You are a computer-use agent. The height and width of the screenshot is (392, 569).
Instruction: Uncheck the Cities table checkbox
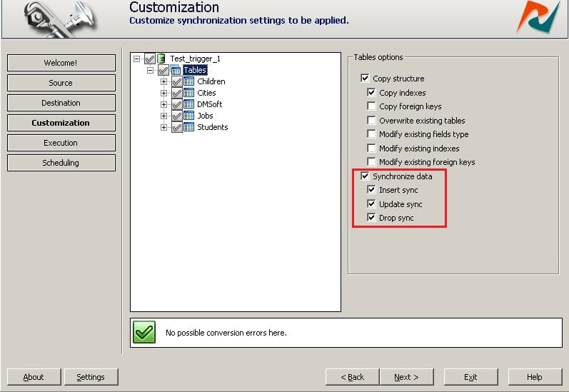click(x=177, y=94)
